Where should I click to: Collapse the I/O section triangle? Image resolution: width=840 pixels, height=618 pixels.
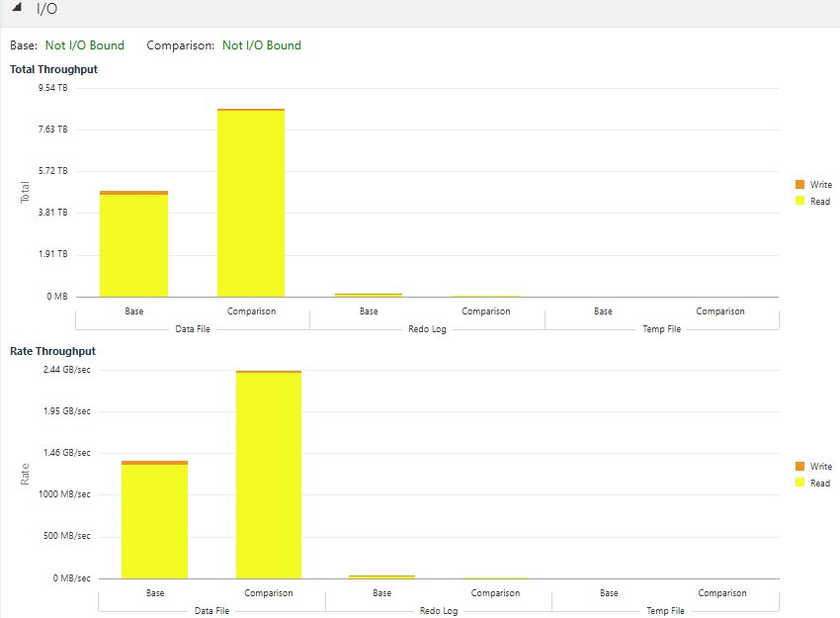[17, 8]
